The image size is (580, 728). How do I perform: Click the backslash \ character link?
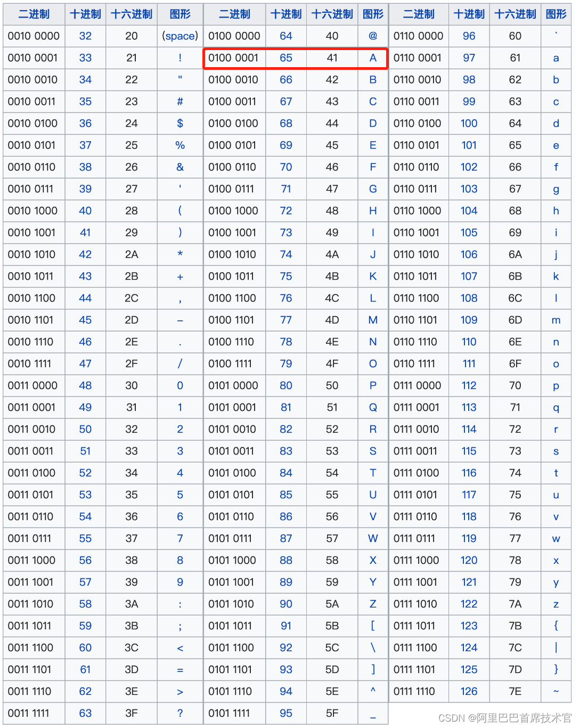point(373,648)
